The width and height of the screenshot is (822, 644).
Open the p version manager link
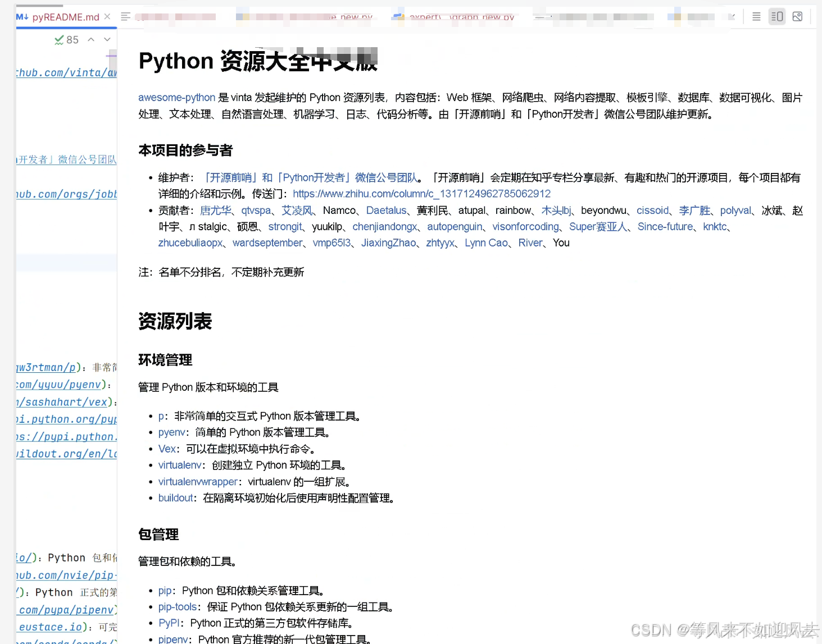pos(161,417)
